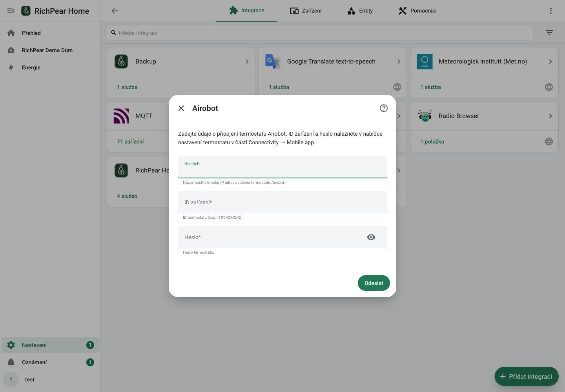This screenshot has height=392, width=565.
Task: Click the Hledat integraci search field
Action: pyautogui.click(x=320, y=33)
